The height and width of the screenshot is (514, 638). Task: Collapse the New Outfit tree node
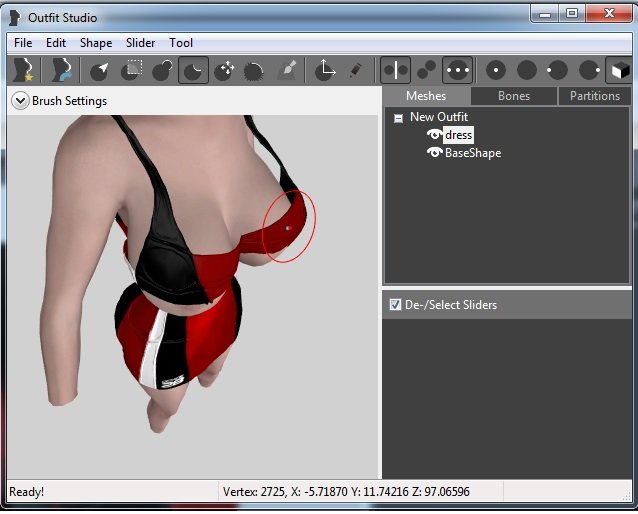click(398, 118)
